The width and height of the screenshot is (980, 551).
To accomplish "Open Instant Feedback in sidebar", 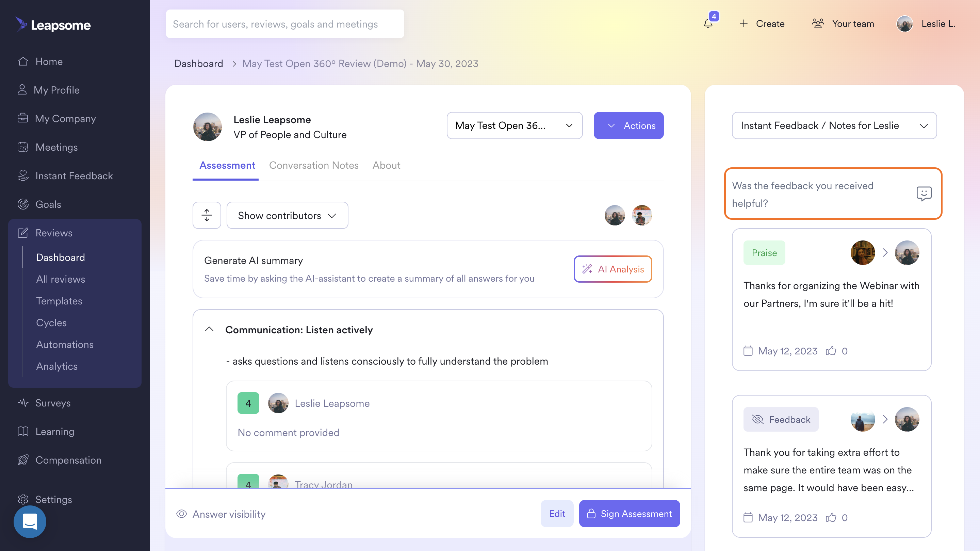I will pyautogui.click(x=65, y=175).
